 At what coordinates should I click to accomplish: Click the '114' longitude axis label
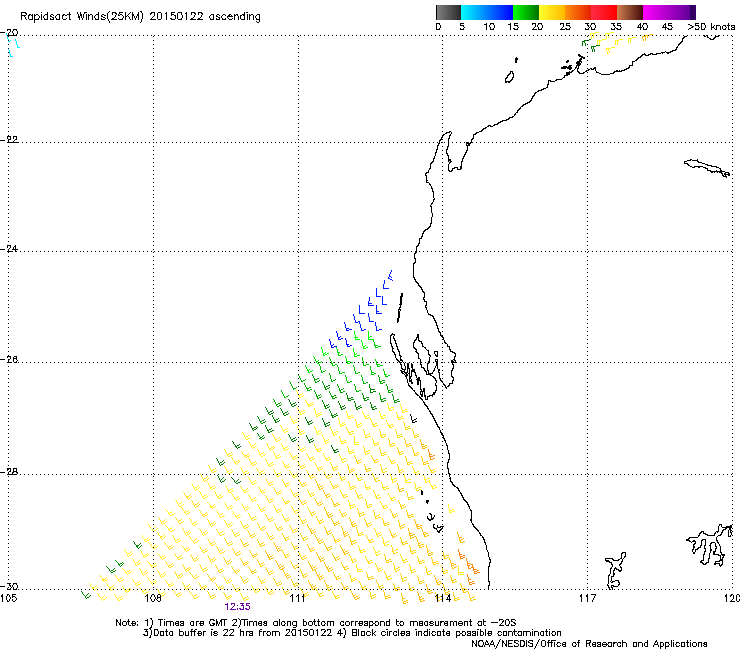pos(443,598)
